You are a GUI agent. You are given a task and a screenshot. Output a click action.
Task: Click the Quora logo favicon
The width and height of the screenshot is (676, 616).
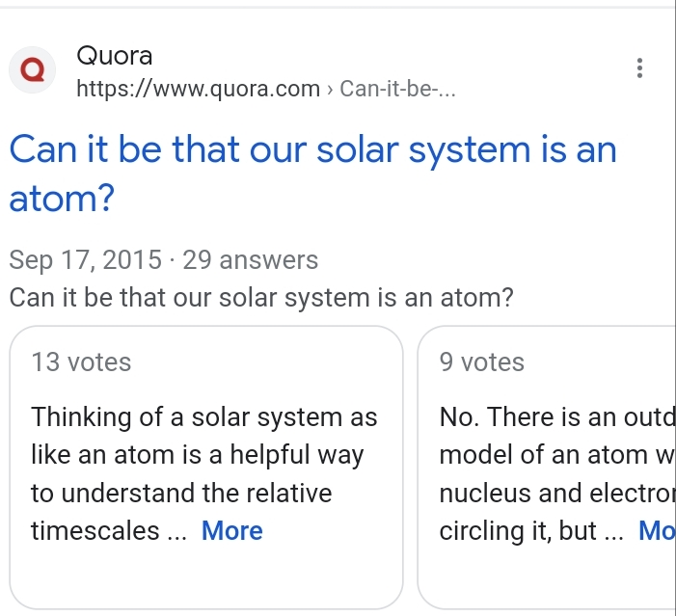click(x=33, y=69)
